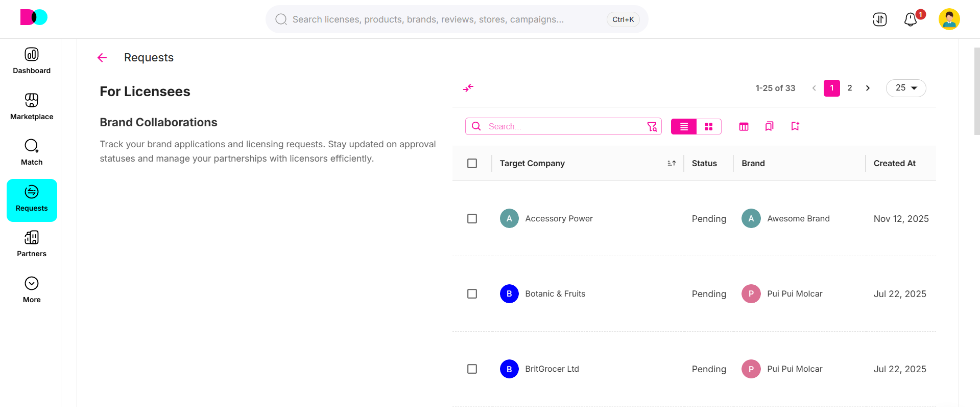Click the Status column header
The width and height of the screenshot is (980, 407).
(704, 164)
